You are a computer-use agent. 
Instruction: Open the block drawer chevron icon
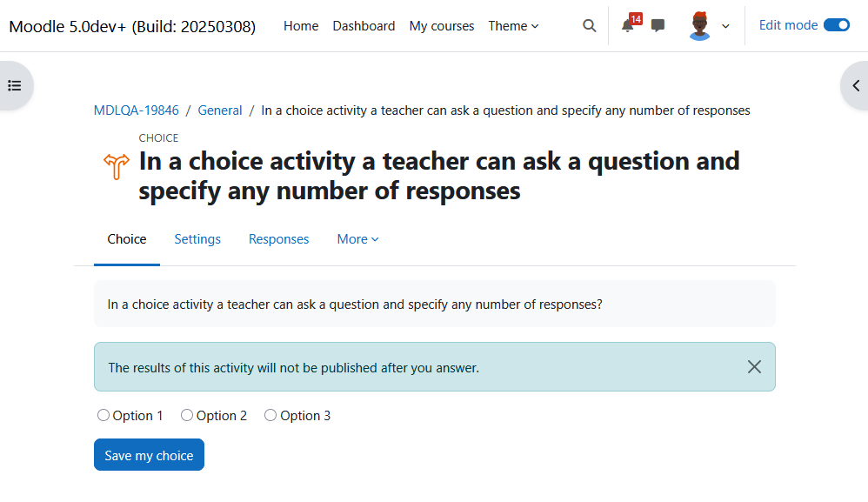856,86
